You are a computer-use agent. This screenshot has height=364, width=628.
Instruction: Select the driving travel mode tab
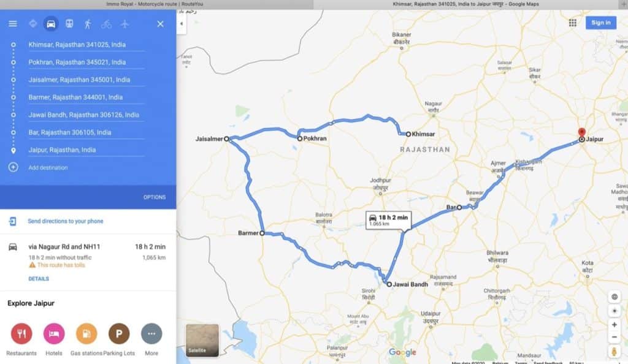pos(51,24)
